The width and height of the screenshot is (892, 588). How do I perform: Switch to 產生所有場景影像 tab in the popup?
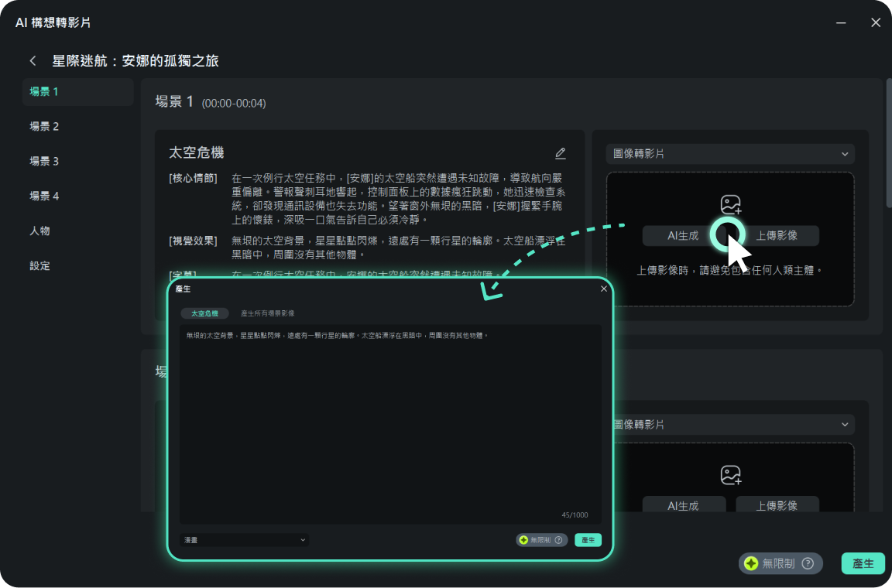[267, 313]
